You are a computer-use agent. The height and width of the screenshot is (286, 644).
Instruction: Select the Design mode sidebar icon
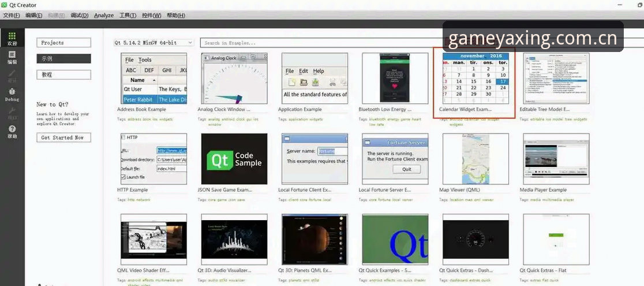(x=12, y=76)
